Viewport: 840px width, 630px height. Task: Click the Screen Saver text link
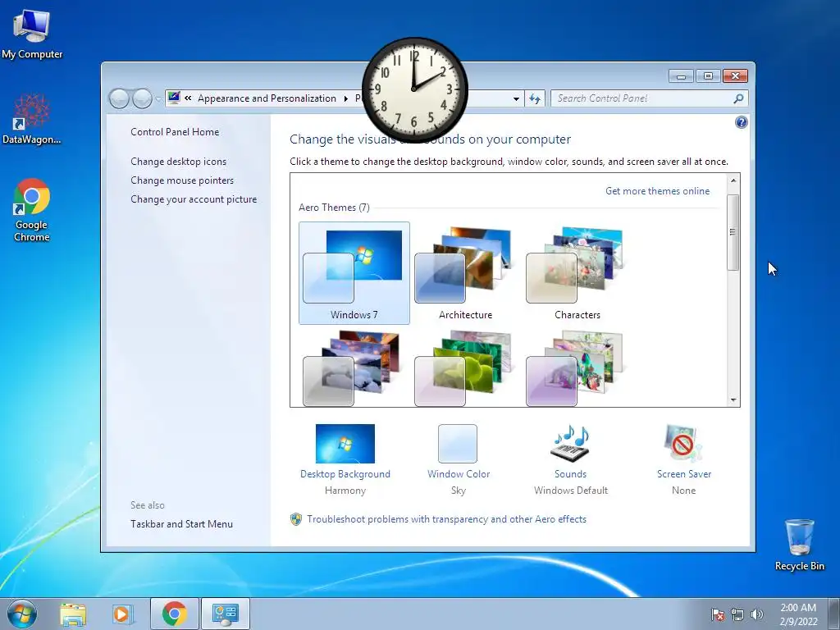(x=684, y=474)
